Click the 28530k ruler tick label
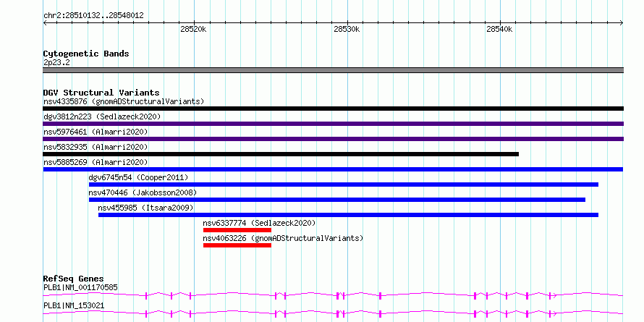Viewport: 644px width, 322px height. [x=347, y=30]
